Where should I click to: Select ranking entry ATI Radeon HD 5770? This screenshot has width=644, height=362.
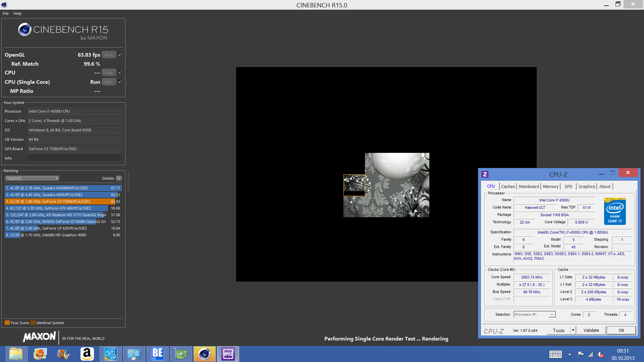[x=63, y=215]
